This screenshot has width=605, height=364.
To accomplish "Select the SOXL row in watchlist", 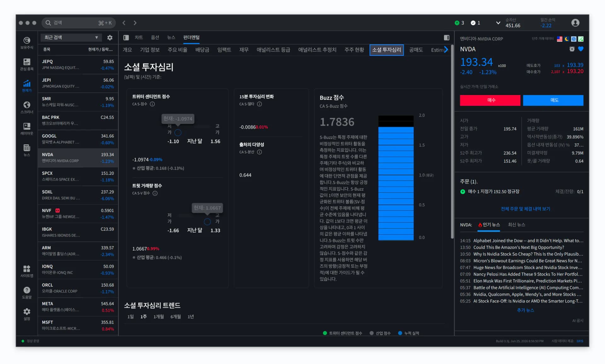I will coord(78,195).
